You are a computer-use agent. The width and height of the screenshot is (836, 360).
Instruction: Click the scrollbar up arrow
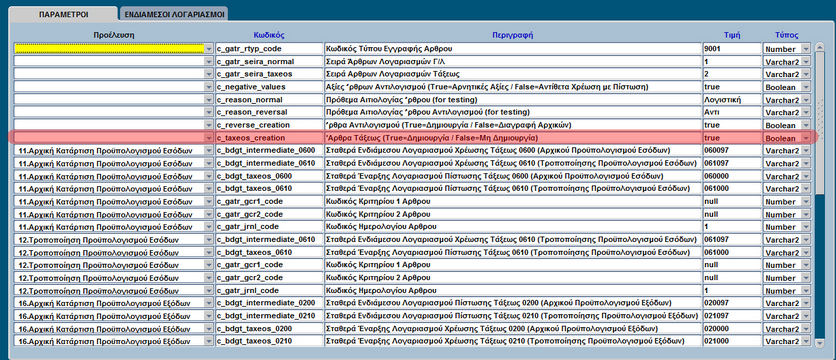[820, 48]
